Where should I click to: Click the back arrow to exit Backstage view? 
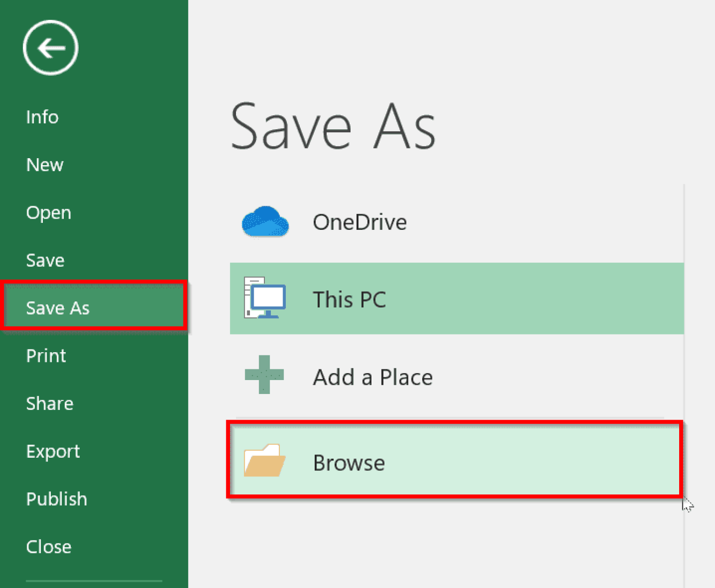coord(50,47)
